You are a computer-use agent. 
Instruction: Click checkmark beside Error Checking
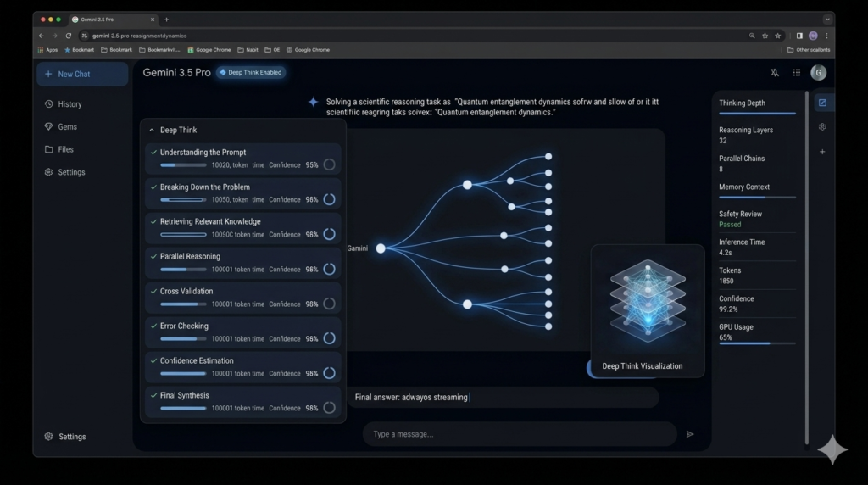click(154, 326)
